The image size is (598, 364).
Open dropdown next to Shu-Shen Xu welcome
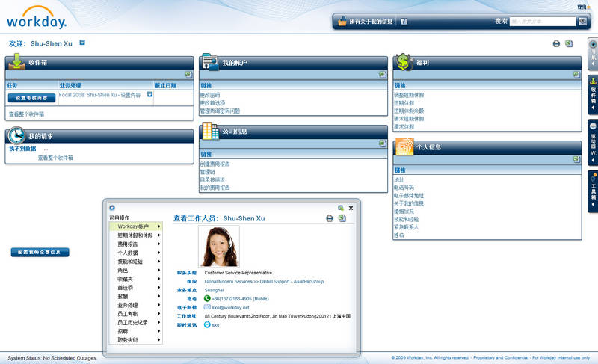[82, 43]
